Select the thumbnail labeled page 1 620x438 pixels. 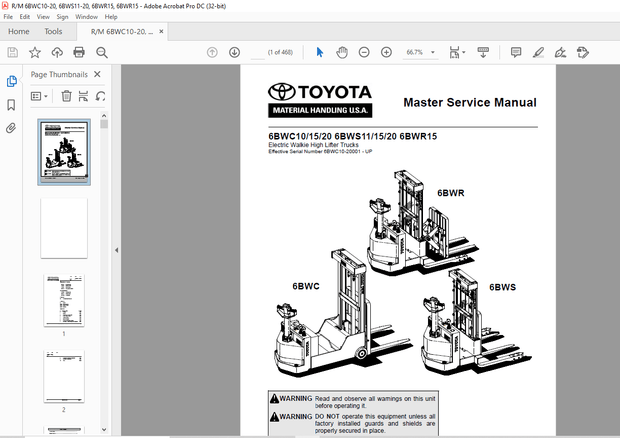pyautogui.click(x=64, y=300)
